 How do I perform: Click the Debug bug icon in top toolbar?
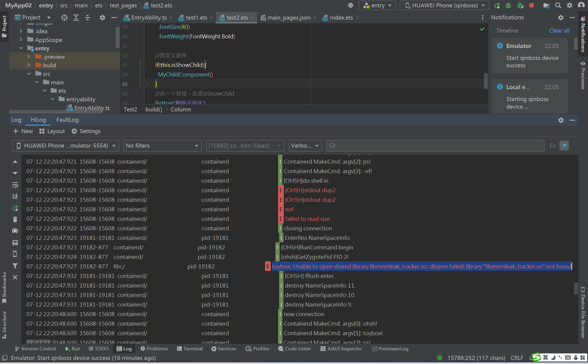coord(508,5)
